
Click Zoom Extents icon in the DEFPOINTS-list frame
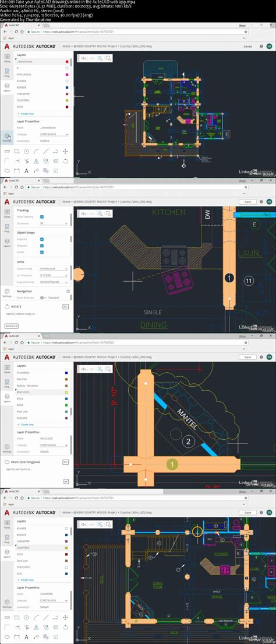tap(100, 524)
